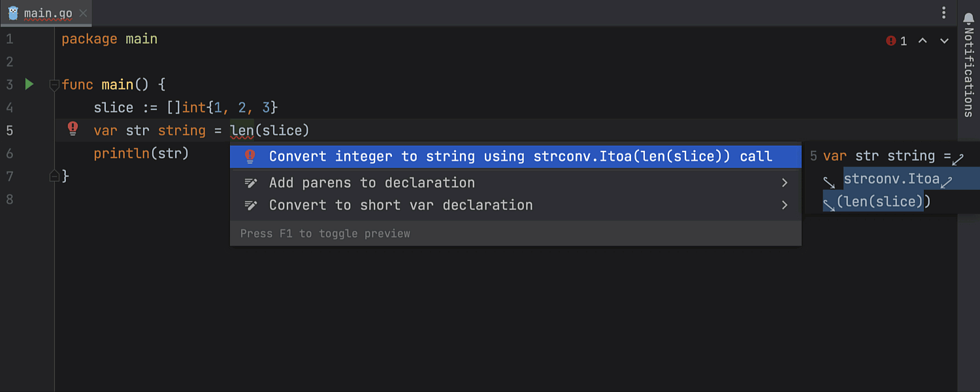Click the pencil icon beside Convert to short
The height and width of the screenshot is (392, 980).
tap(250, 205)
